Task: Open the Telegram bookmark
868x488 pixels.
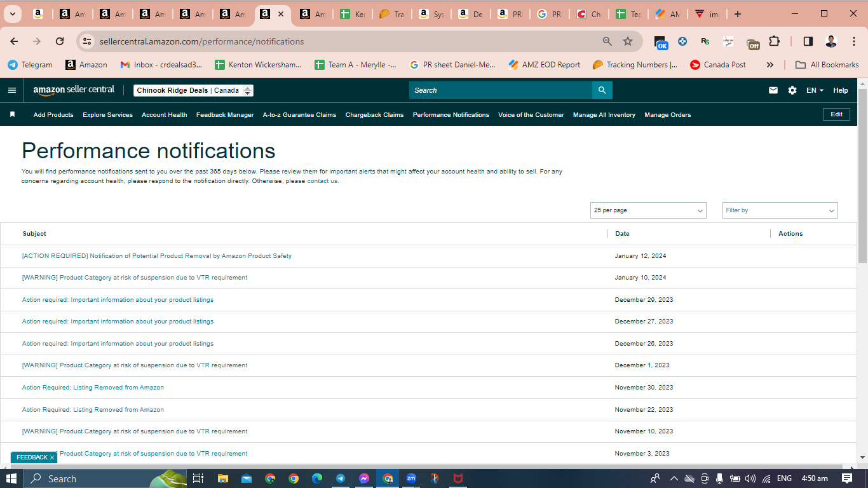Action: coord(30,65)
